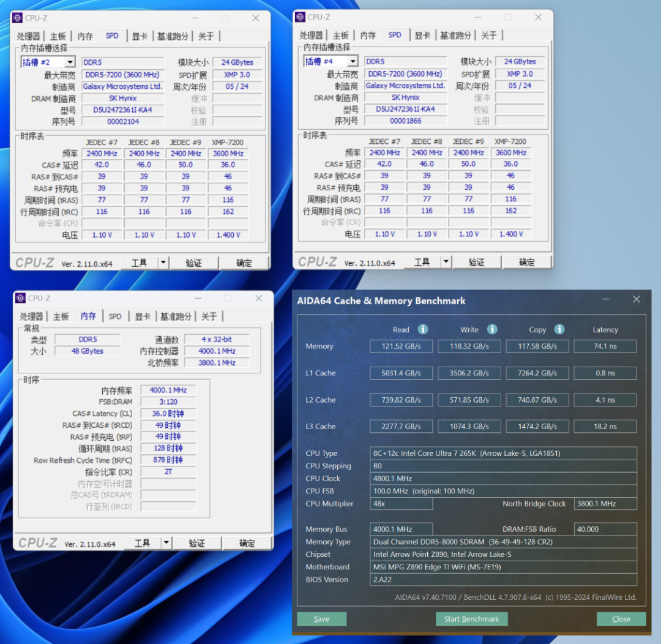Click 确定 button in slot #4 window
Screen dimensions: 661x644
tap(527, 262)
